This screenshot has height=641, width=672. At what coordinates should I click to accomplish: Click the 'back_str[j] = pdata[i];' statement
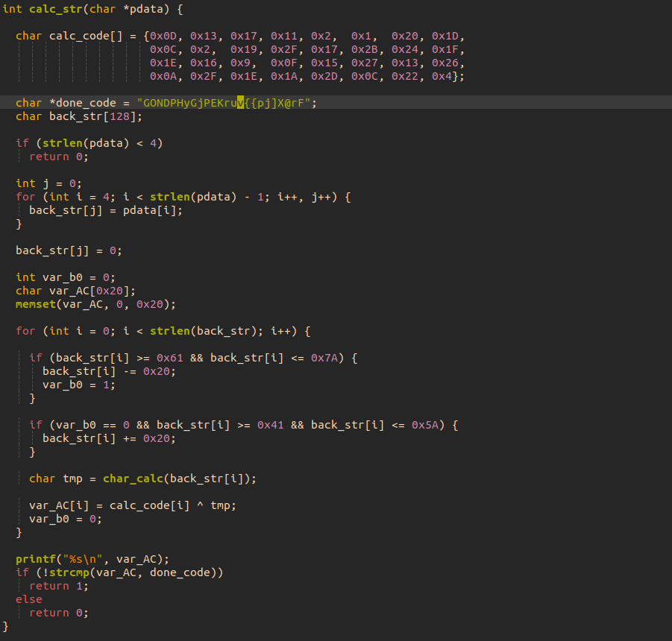(x=106, y=211)
